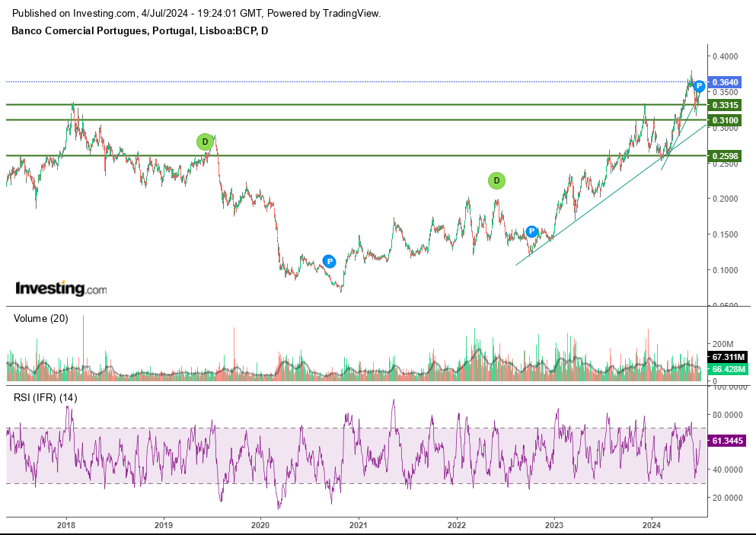Click the 2018 label on the time axis
The height and width of the screenshot is (535, 756).
[66, 525]
